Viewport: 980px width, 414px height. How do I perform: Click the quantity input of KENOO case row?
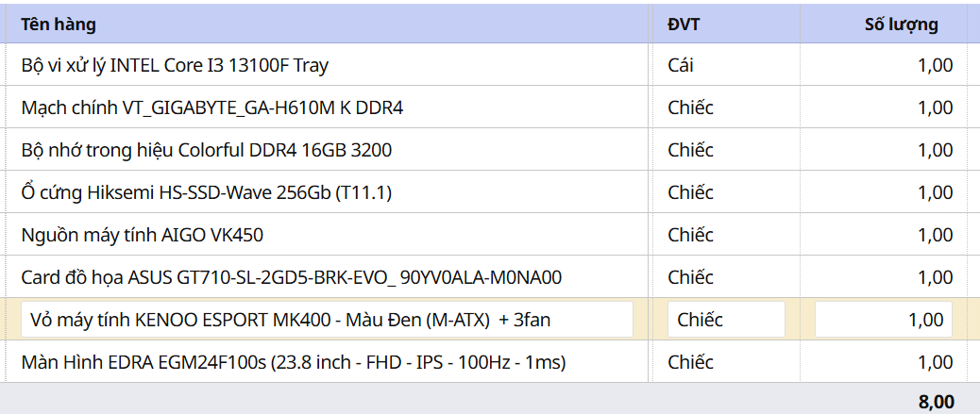(884, 320)
